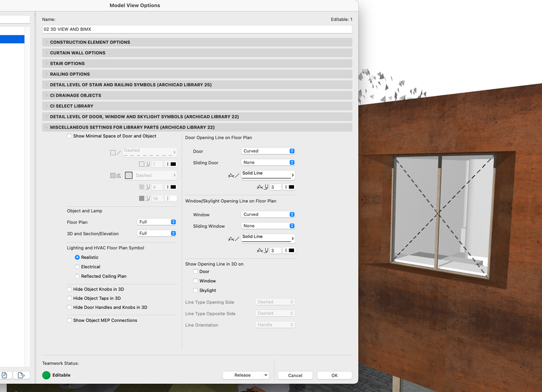This screenshot has width=542, height=392.
Task: Open the Floor Plan Full detail dropdown
Action: (x=157, y=222)
